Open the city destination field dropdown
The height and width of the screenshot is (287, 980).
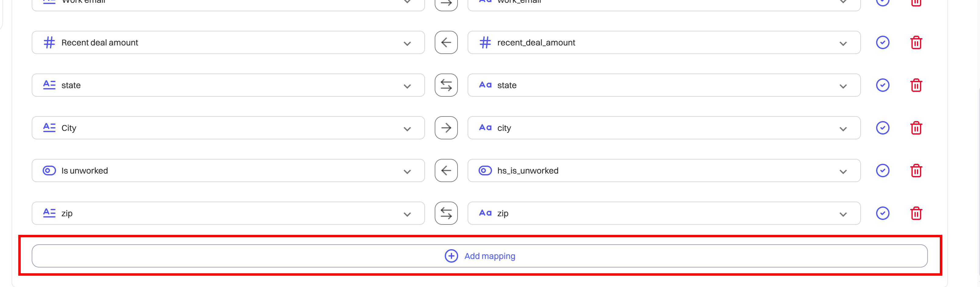pyautogui.click(x=664, y=128)
